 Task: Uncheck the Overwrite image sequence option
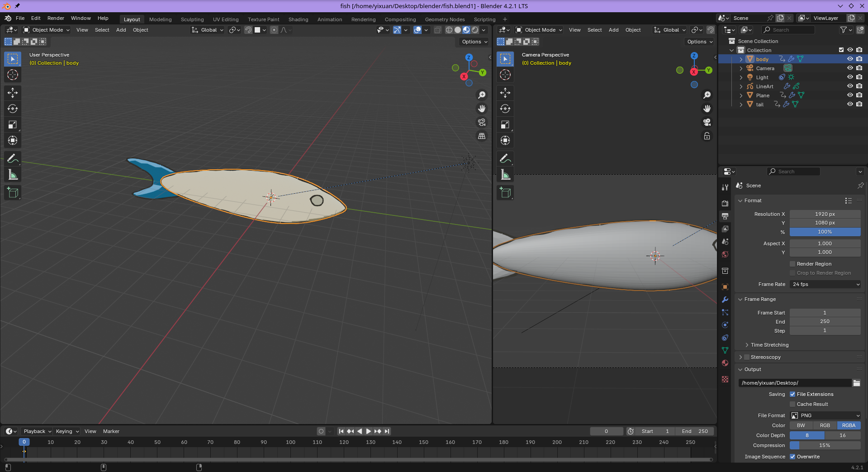click(792, 457)
